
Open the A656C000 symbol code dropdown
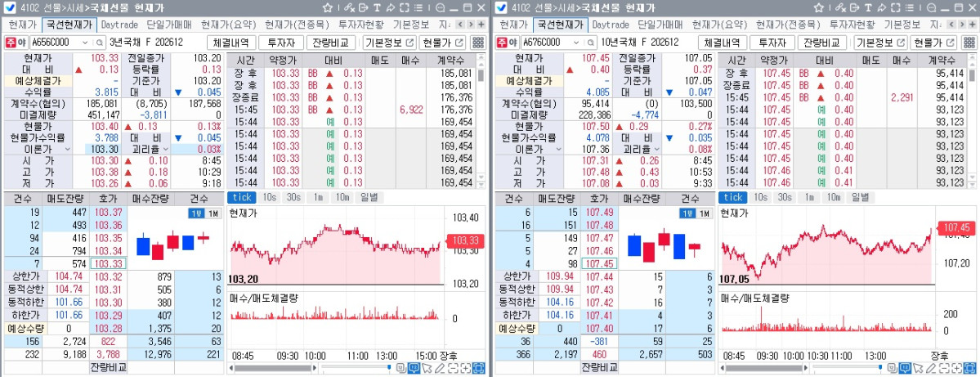(x=85, y=43)
